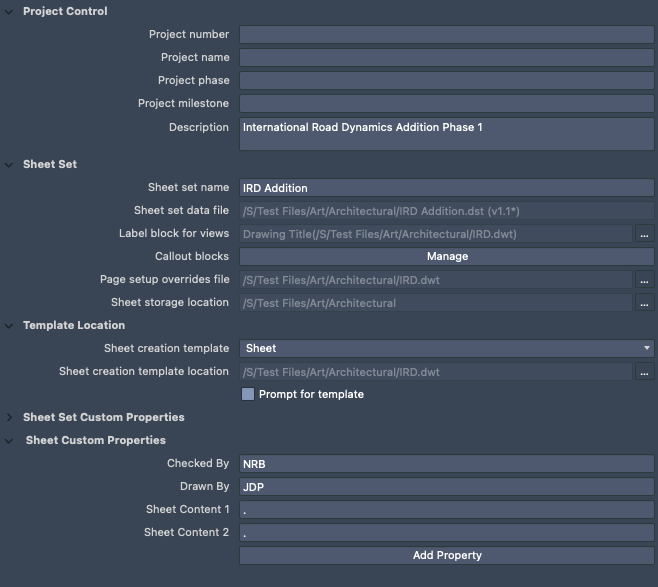Select the Project milestone field
Viewport: 658px width, 587px height.
(446, 104)
